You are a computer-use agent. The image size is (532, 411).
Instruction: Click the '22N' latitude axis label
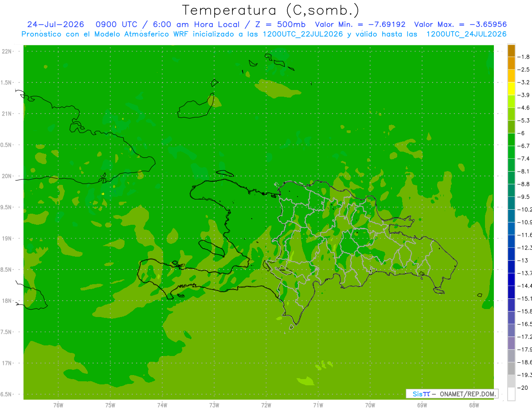[7, 51]
